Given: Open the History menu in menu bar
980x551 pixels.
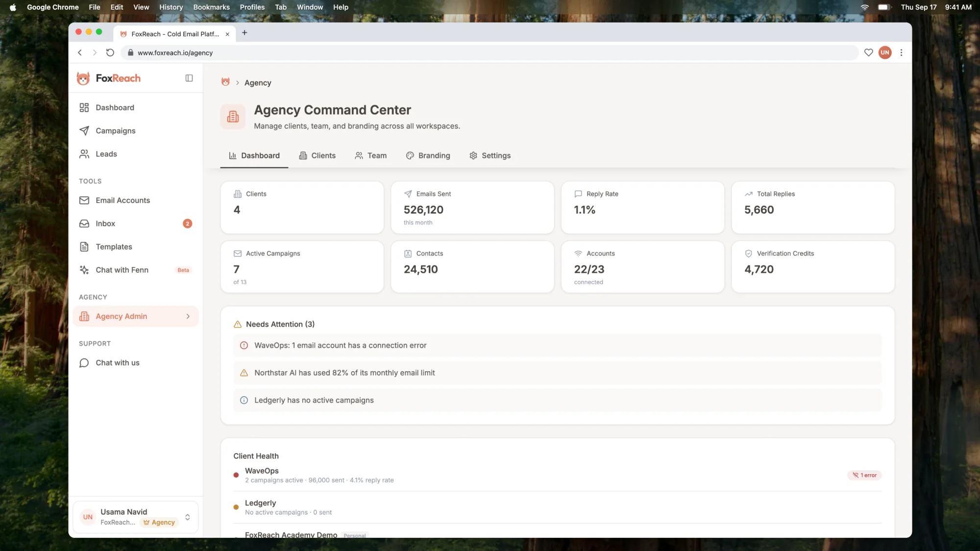Looking at the screenshot, I should click(x=171, y=7).
